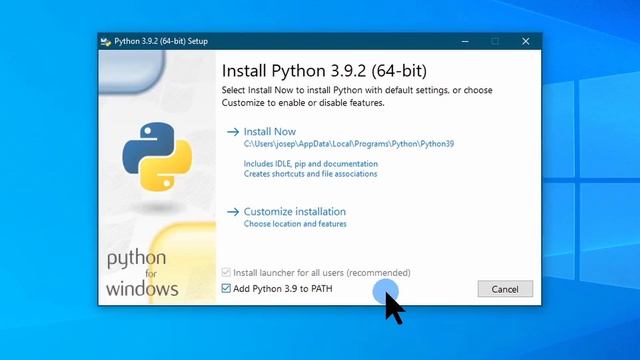
Task: Click the Cancel button
Action: pyautogui.click(x=505, y=289)
